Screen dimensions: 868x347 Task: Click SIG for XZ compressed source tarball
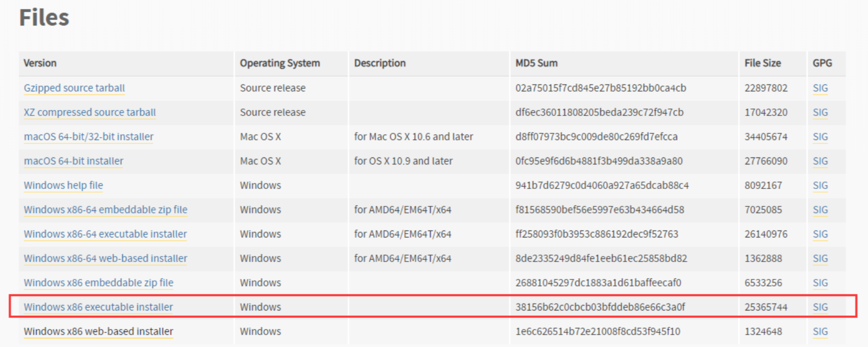[x=820, y=112]
